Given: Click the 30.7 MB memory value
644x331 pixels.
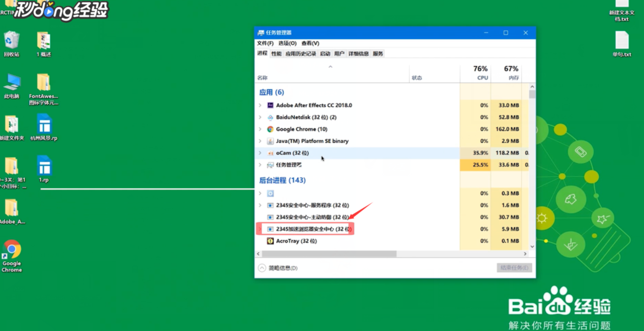Looking at the screenshot, I should click(509, 217).
